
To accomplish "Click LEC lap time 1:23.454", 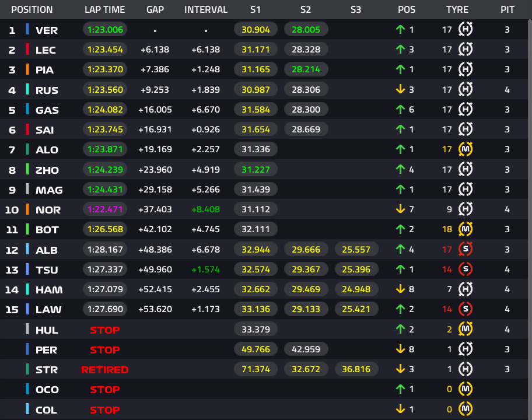I will (105, 50).
